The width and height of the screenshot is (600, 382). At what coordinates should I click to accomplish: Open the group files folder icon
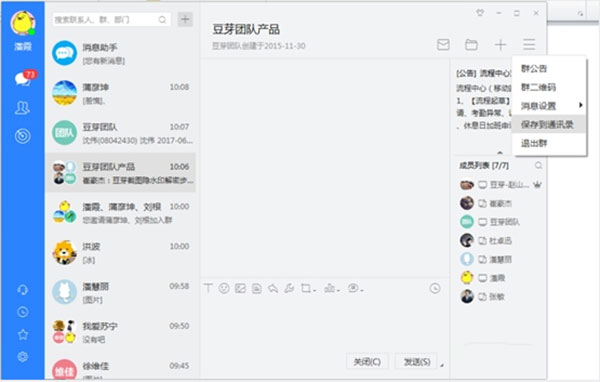click(471, 45)
